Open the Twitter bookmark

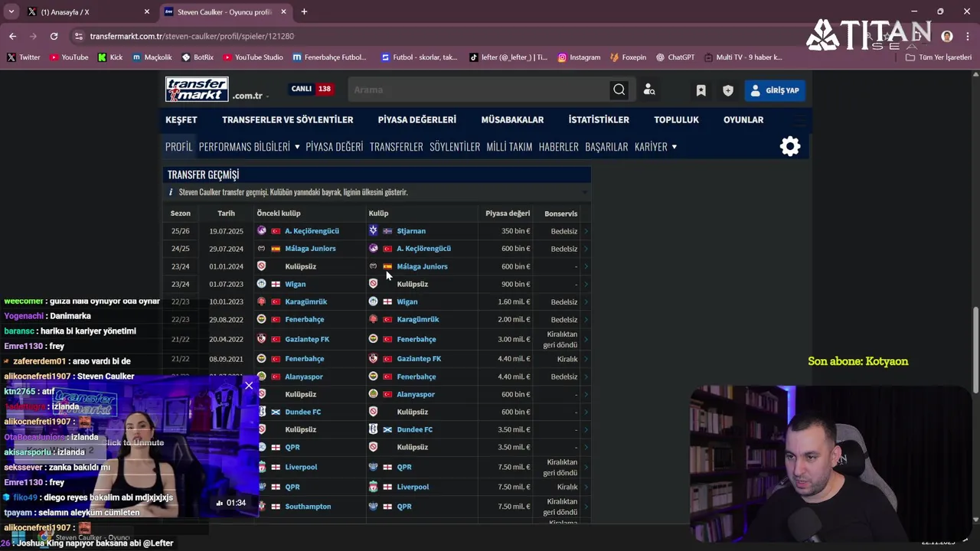pyautogui.click(x=23, y=57)
